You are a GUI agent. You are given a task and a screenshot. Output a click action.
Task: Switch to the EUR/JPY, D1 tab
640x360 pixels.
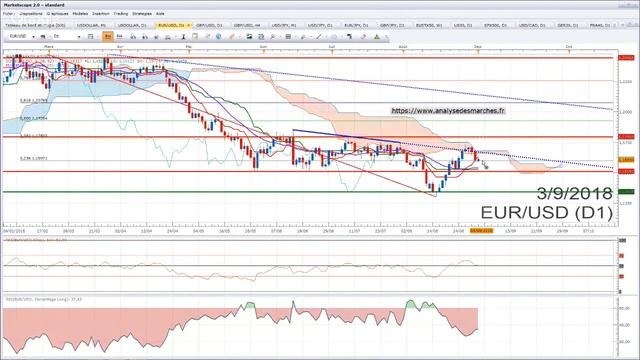click(356, 25)
